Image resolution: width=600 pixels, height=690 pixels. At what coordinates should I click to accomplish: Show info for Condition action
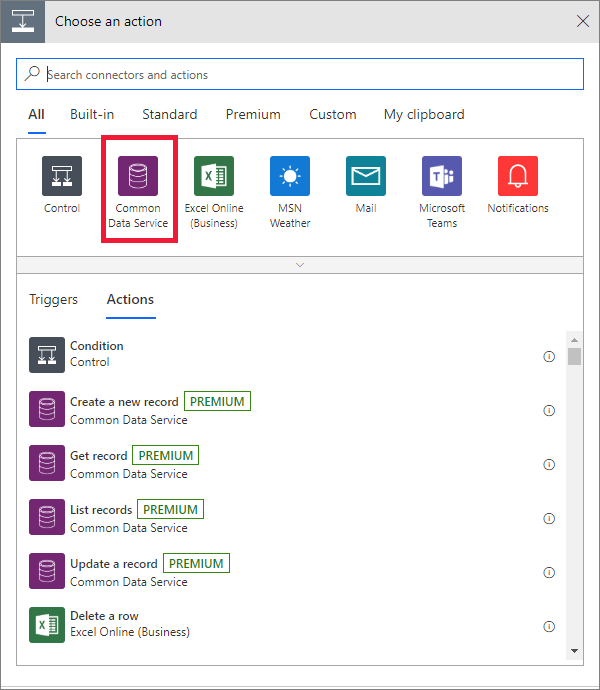click(549, 356)
